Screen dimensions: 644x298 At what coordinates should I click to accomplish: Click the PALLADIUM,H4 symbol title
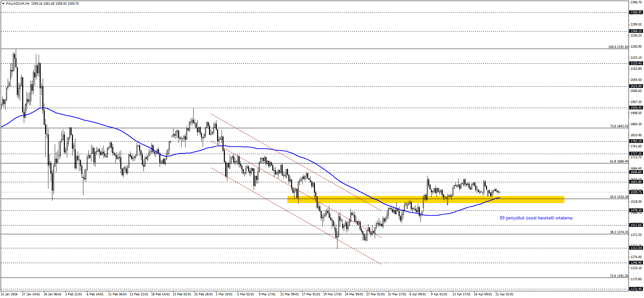point(17,4)
